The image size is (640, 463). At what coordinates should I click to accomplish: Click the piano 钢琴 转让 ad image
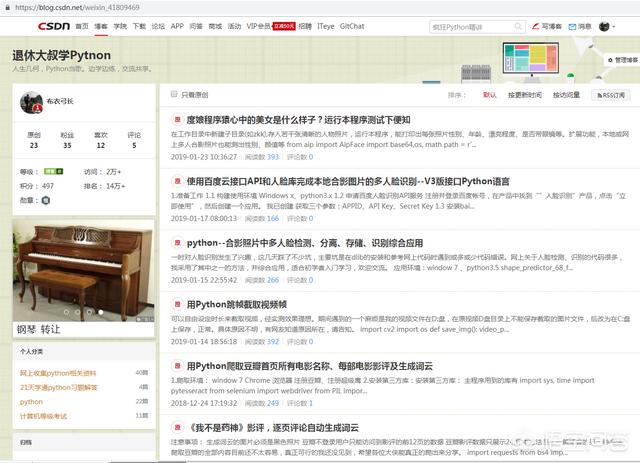click(84, 271)
